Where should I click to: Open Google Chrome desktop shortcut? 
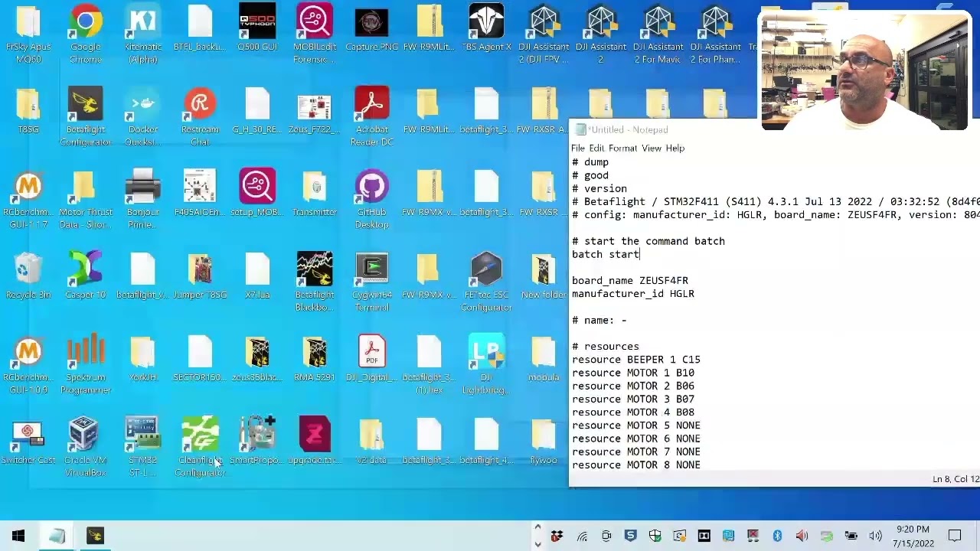pos(86,32)
